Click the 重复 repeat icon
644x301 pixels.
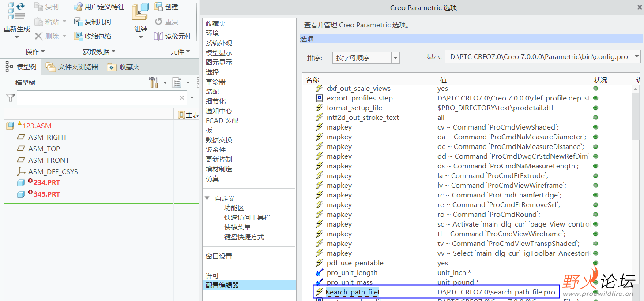point(158,21)
